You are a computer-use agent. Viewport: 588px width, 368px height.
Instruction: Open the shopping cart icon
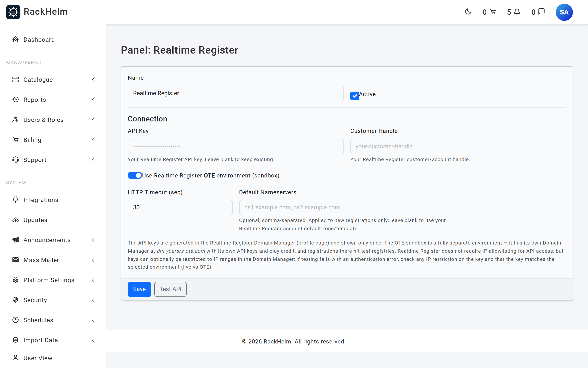point(492,12)
